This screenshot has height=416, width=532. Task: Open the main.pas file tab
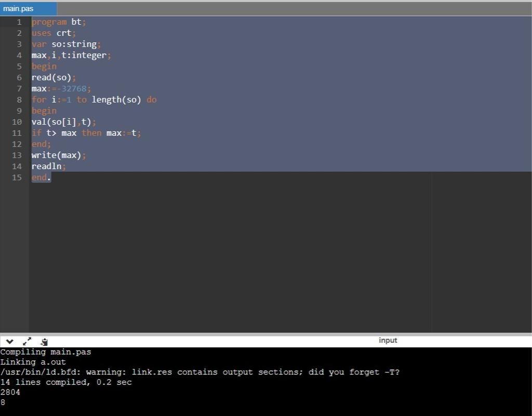click(28, 9)
